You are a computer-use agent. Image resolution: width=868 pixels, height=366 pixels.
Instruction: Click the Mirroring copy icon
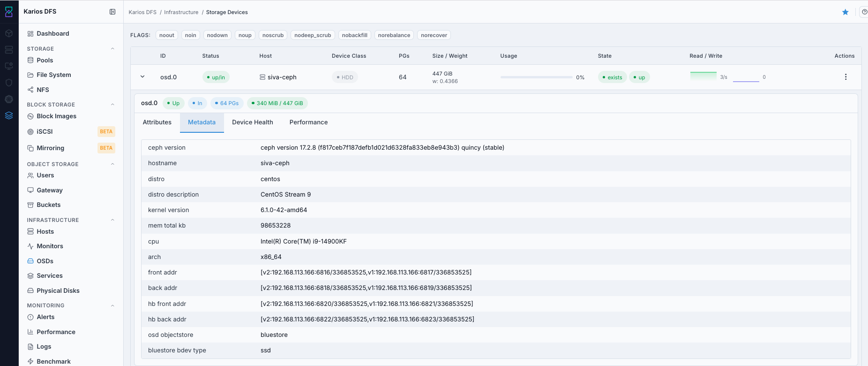click(x=30, y=148)
